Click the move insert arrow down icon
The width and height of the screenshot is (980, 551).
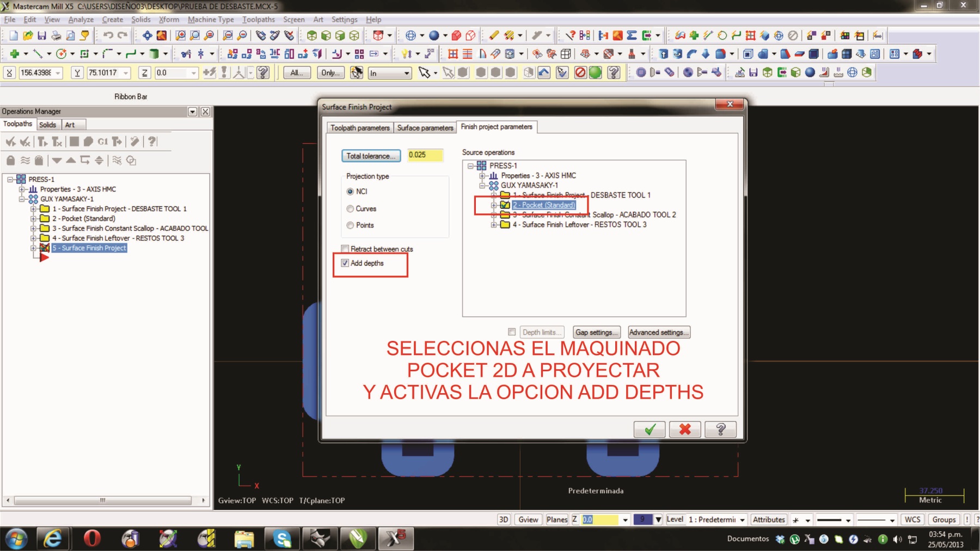[57, 160]
